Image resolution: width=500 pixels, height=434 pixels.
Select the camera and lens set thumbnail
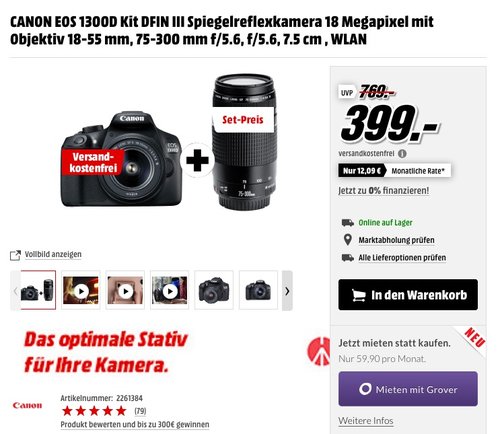point(38,290)
